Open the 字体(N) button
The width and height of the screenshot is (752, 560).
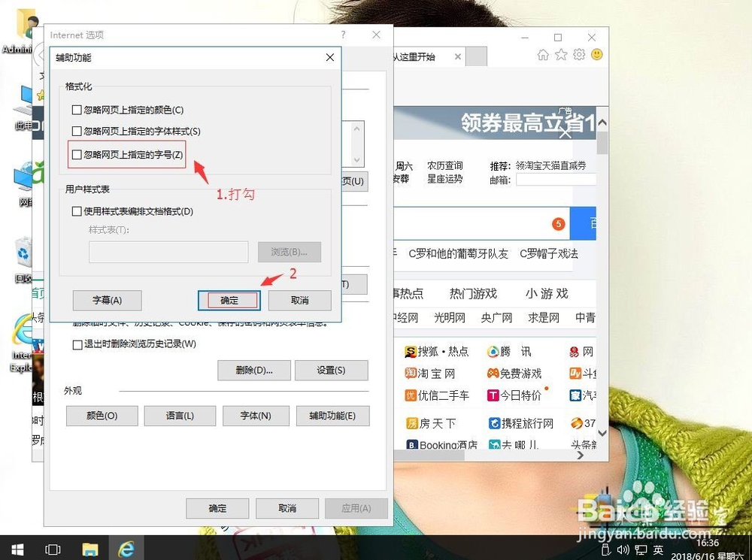[256, 416]
